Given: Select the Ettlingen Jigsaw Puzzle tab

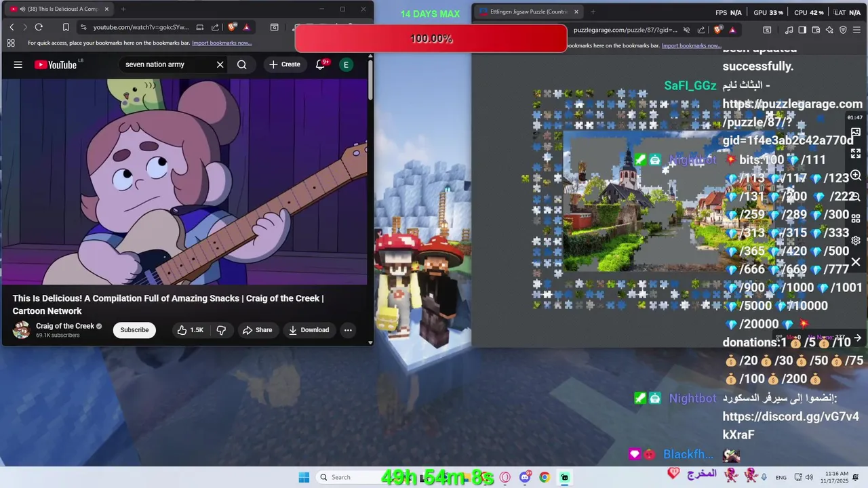Looking at the screenshot, I should coord(528,12).
